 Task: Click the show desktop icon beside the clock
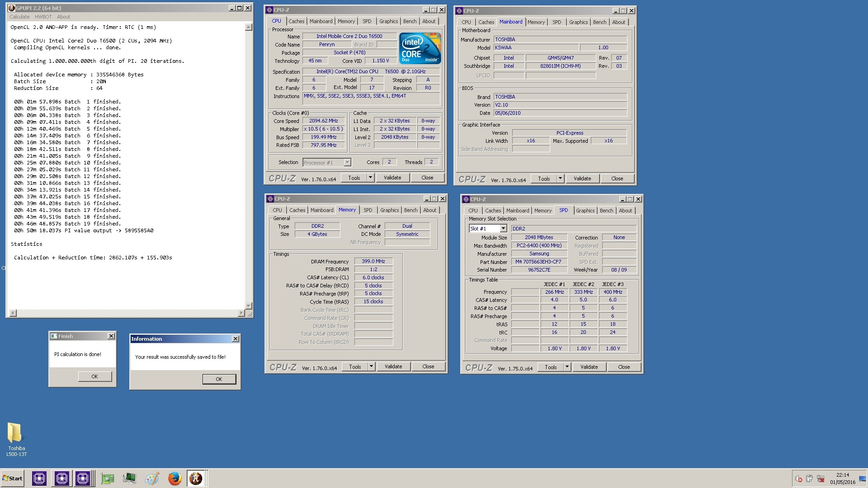coord(863,479)
